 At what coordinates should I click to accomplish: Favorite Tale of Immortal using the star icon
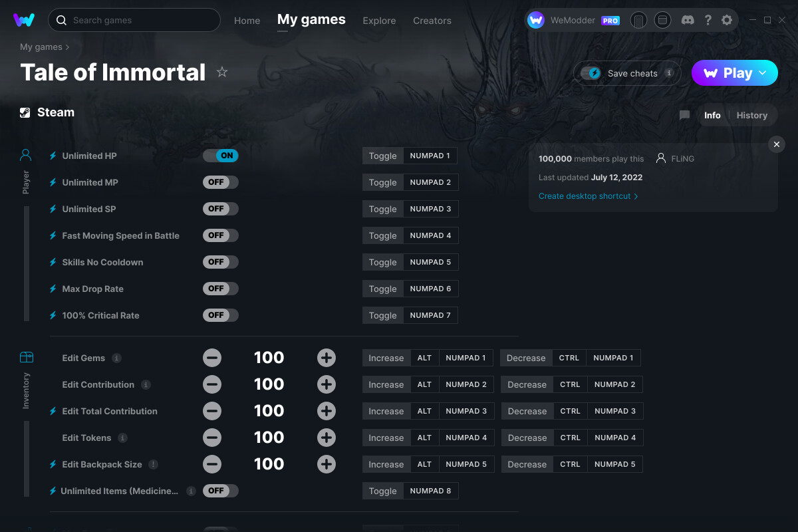click(222, 71)
